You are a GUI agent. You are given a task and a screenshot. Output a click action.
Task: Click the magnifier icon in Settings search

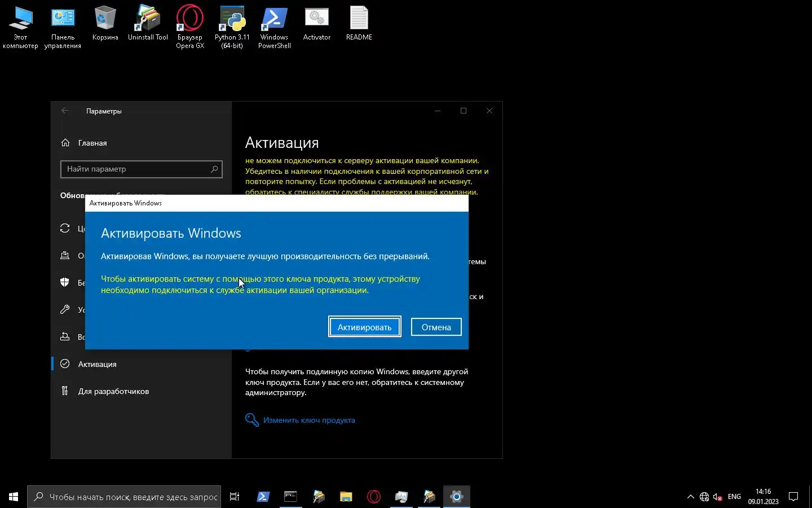point(214,169)
